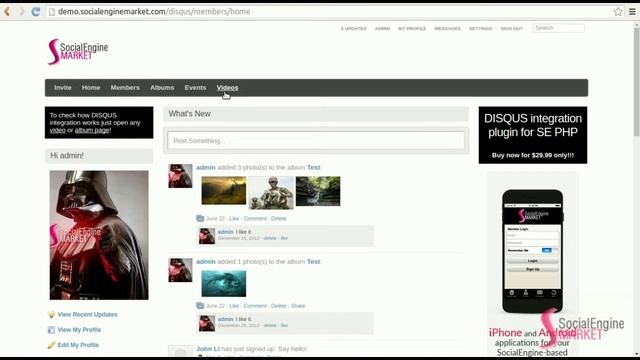Screen dimensions: 640x360
Task: Click Sign Out in top bar
Action: (511, 29)
